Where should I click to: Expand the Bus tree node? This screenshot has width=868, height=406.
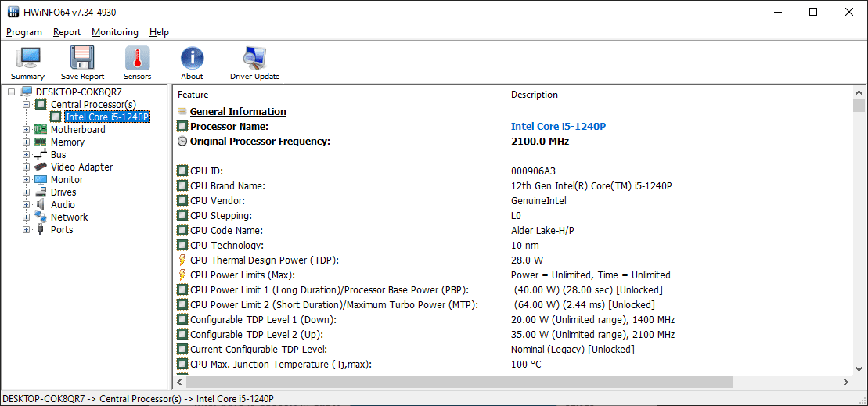[26, 154]
